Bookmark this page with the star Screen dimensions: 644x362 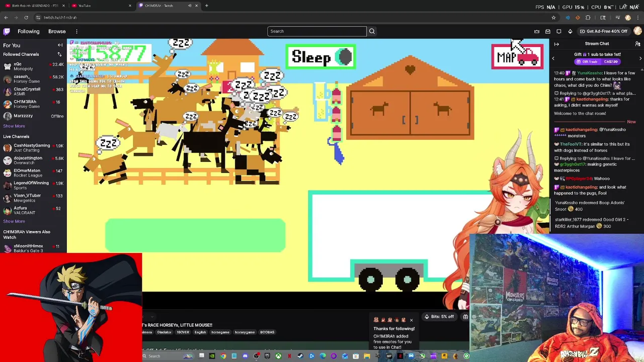tap(553, 18)
